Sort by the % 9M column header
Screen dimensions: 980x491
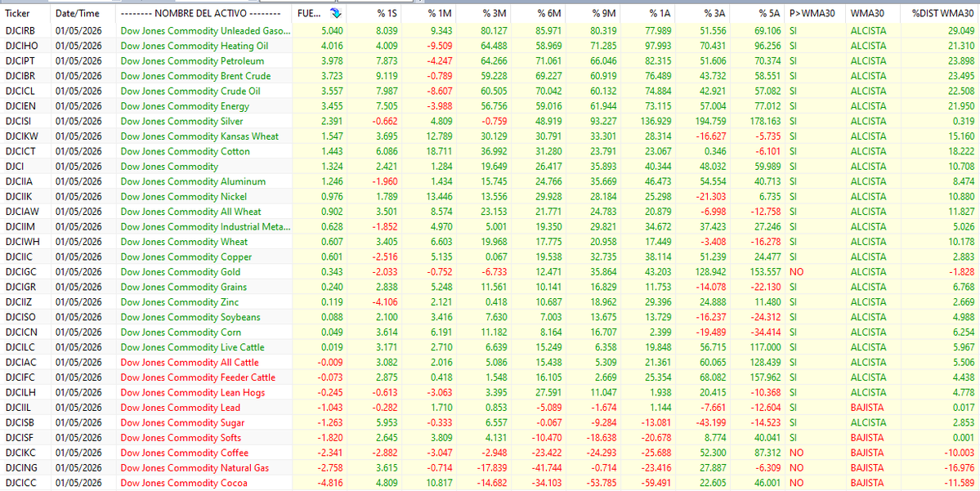[x=605, y=13]
